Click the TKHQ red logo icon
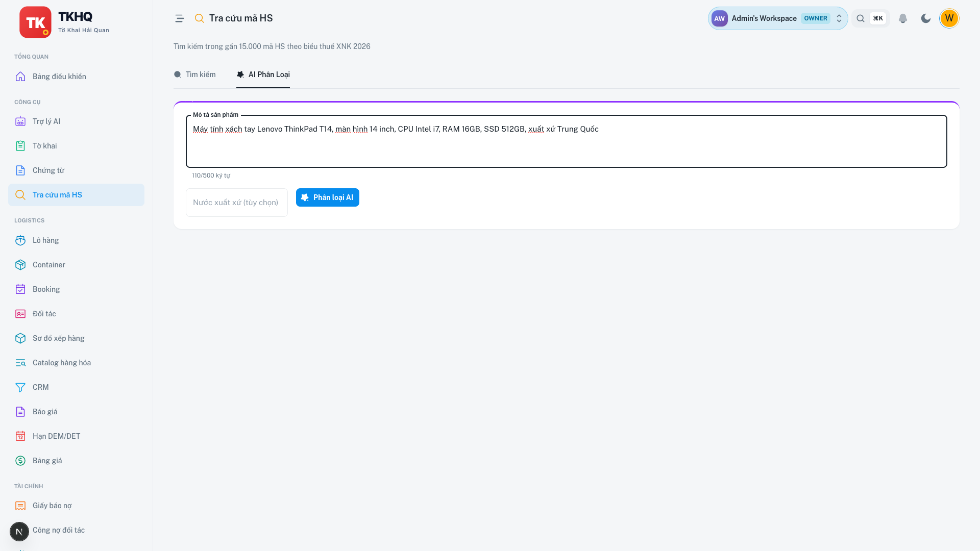This screenshot has width=980, height=551. 35,22
